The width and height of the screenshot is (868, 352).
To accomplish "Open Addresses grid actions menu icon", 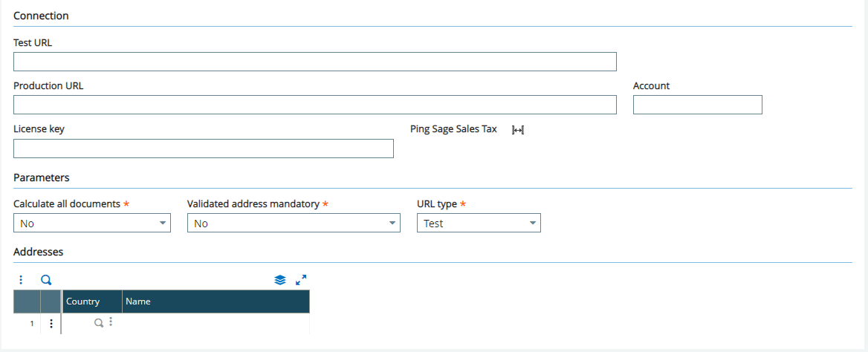I will [21, 280].
